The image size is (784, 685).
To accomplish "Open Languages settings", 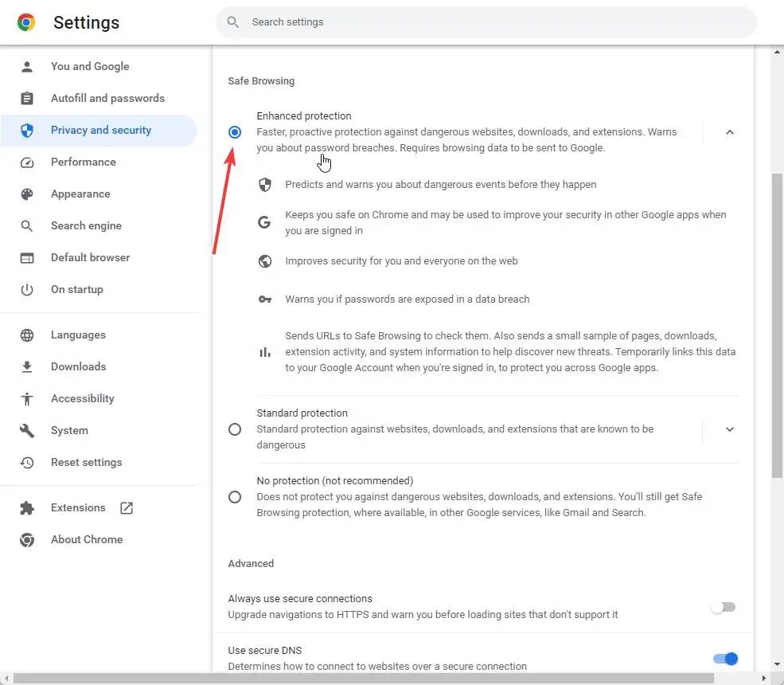I will (x=99, y=335).
